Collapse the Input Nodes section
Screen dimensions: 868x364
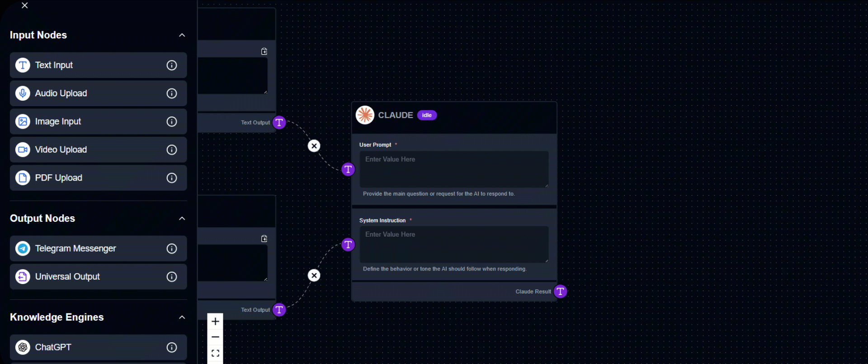pyautogui.click(x=182, y=35)
